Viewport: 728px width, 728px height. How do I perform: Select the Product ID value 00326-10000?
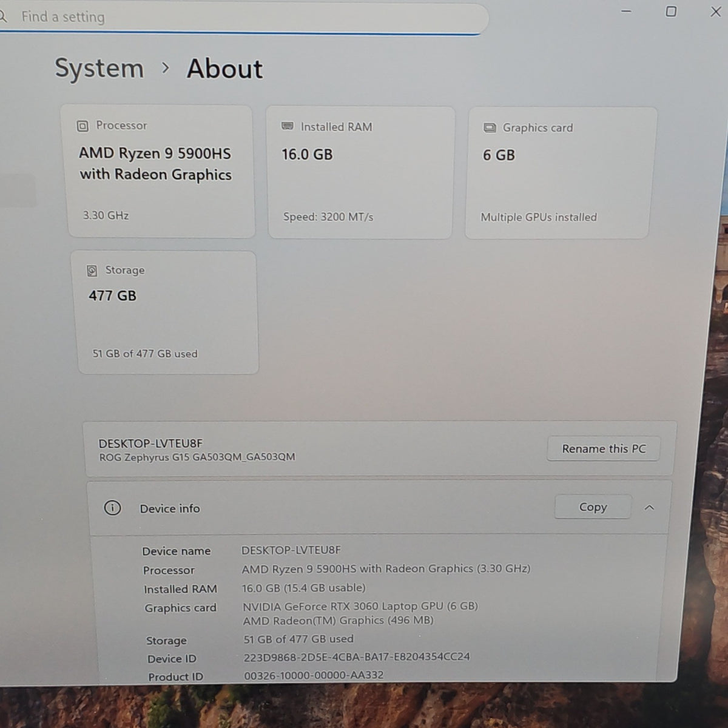(x=314, y=675)
